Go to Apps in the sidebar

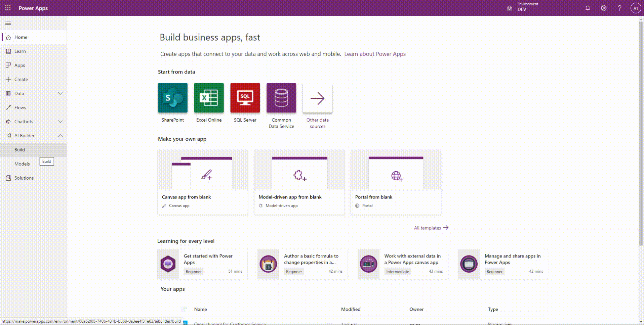point(19,65)
